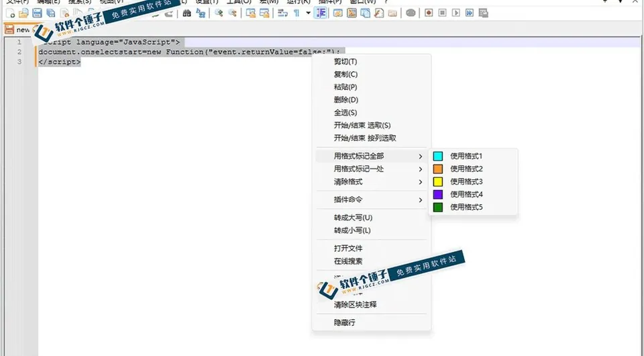
Task: Click the text language="JavaScript"> on line 1
Action: pyautogui.click(x=127, y=42)
